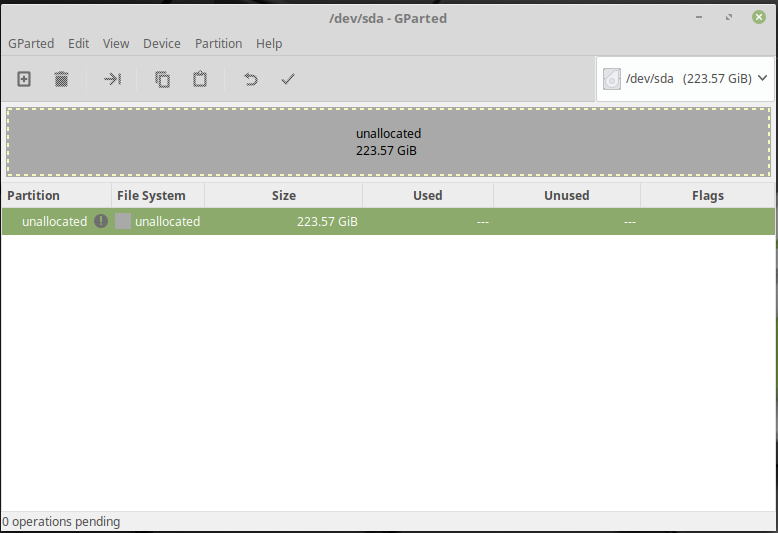Open the Edit menu
Viewport: 778px width, 533px height.
[79, 43]
